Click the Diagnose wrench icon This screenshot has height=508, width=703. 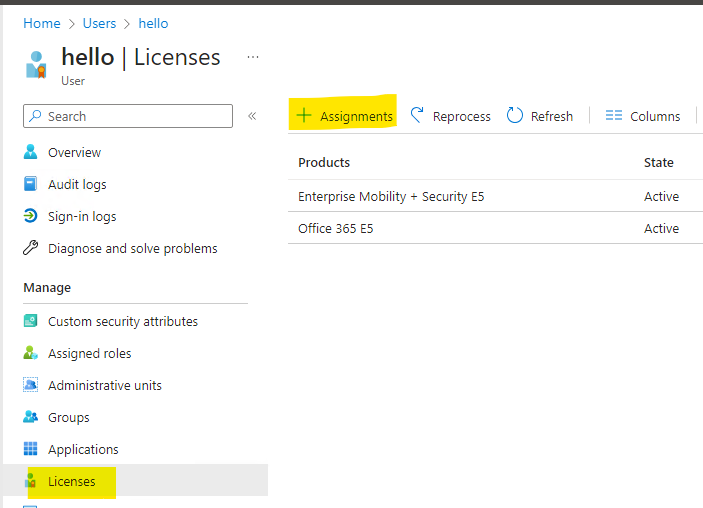click(x=30, y=248)
